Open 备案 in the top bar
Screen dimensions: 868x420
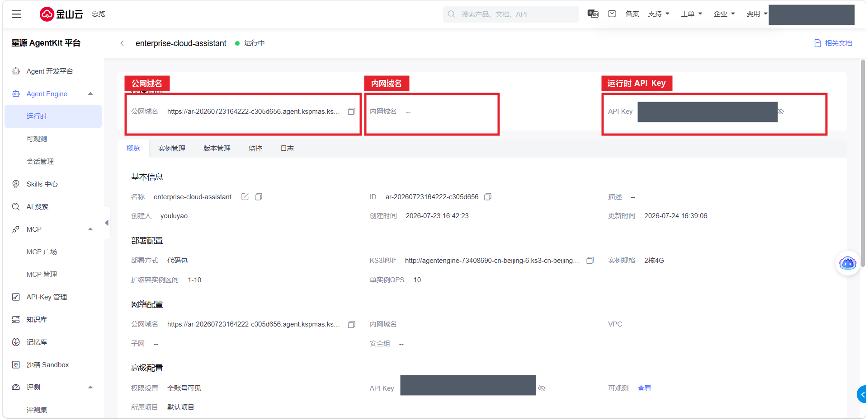pos(632,14)
